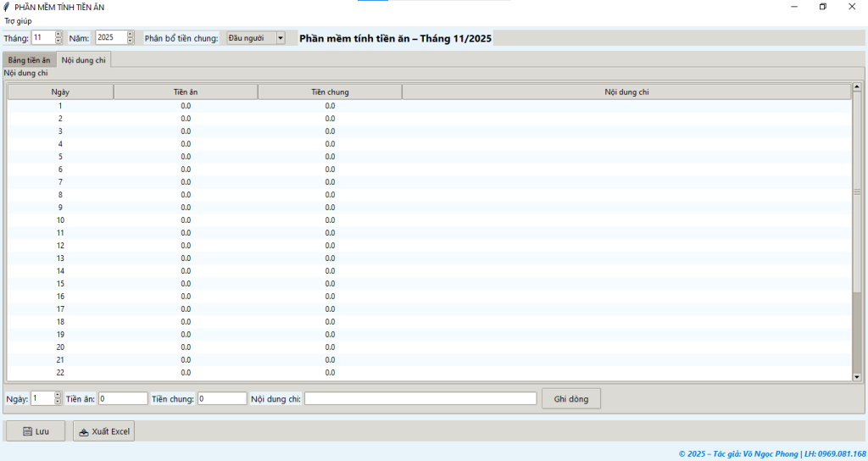Switch to the Bảng tiền ăn tab
The image size is (868, 461).
tap(29, 60)
